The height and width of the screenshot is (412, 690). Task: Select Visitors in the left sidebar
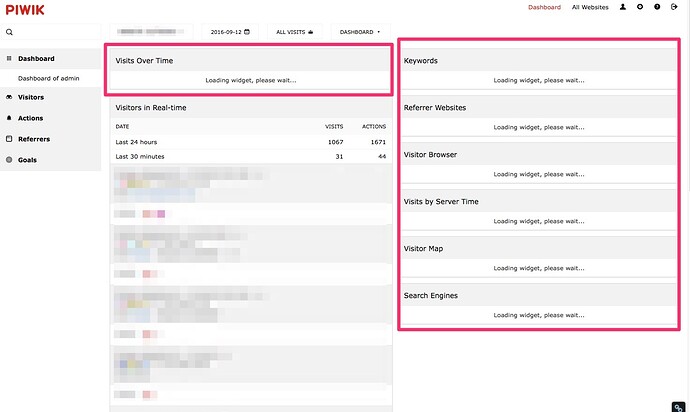coord(31,97)
